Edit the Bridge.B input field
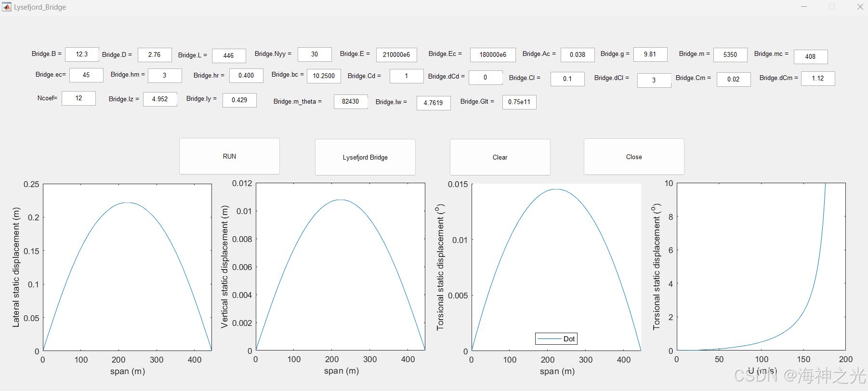The width and height of the screenshot is (868, 391). point(82,54)
